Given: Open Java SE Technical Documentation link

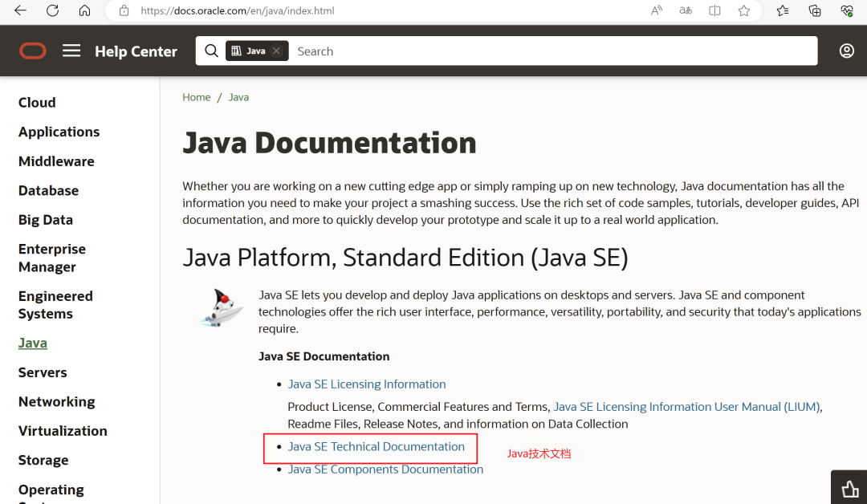Looking at the screenshot, I should 376,447.
